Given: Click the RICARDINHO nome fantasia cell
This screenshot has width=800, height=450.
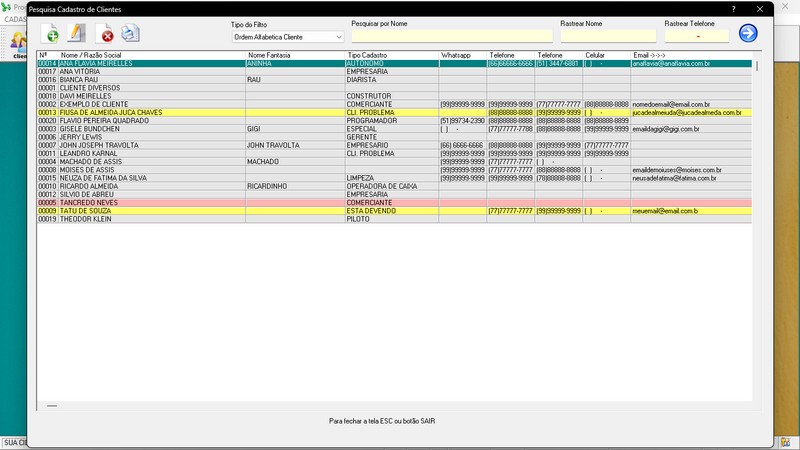Looking at the screenshot, I should point(295,186).
